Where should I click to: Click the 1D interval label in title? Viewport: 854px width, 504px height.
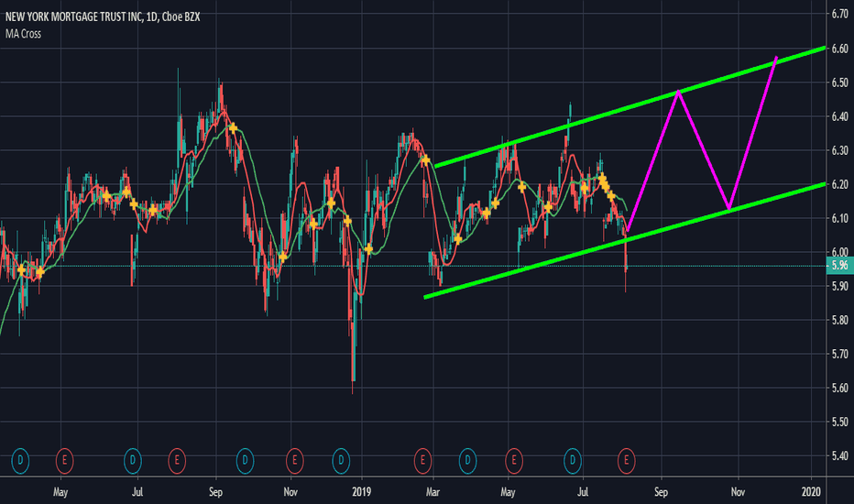(x=152, y=16)
